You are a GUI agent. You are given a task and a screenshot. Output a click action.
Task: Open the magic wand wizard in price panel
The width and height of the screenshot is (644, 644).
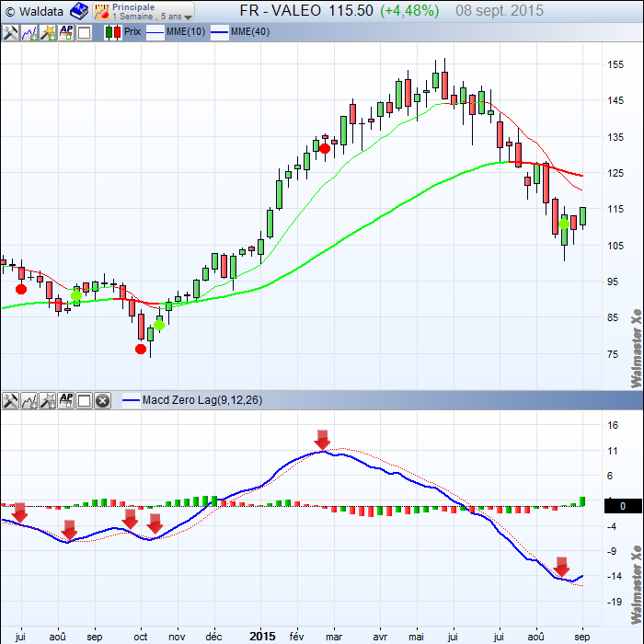point(48,32)
